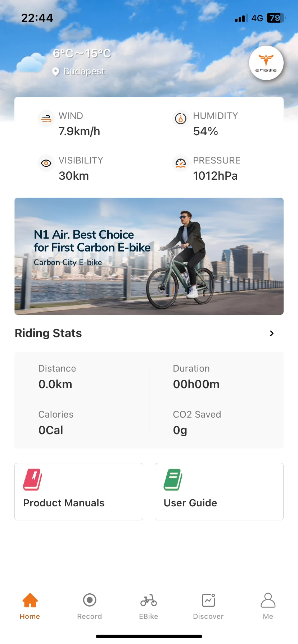Tap the pressure gauge icon
This screenshot has height=644, width=298.
tap(180, 163)
